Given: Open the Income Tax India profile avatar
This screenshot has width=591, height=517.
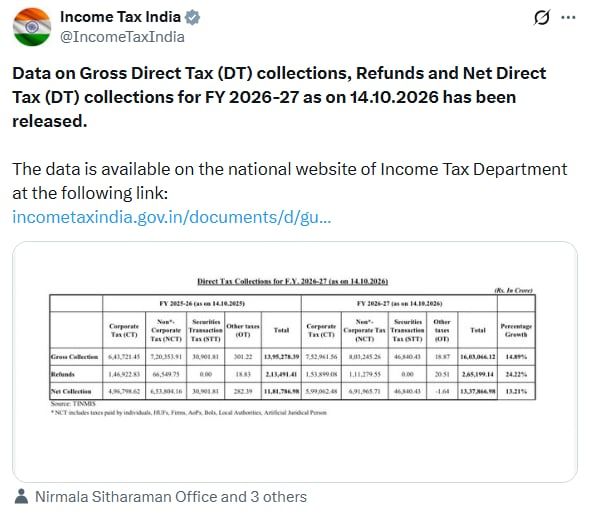Looking at the screenshot, I should [x=32, y=27].
